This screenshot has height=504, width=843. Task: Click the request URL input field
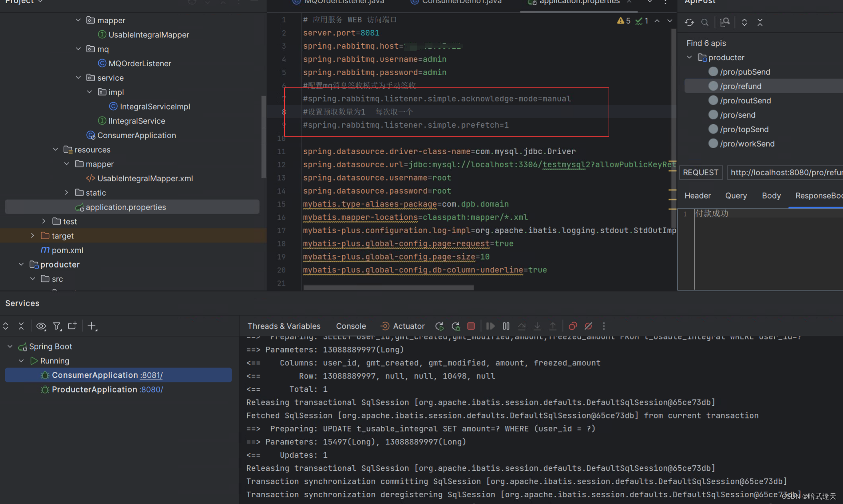click(x=785, y=173)
